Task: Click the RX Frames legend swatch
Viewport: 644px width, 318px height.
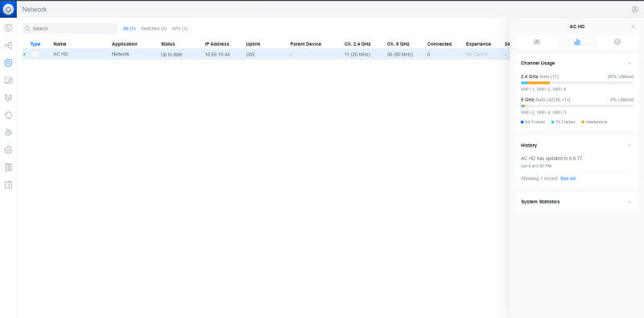Action: [522, 122]
